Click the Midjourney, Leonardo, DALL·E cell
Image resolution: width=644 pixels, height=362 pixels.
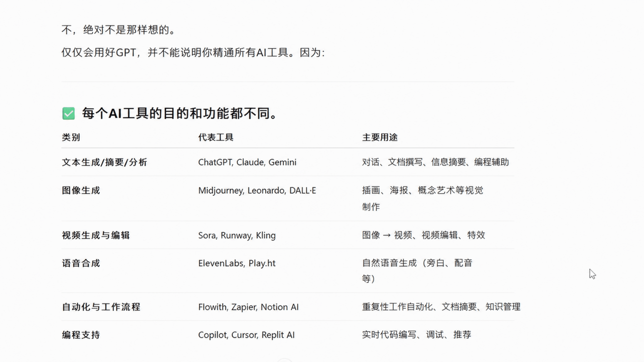257,190
